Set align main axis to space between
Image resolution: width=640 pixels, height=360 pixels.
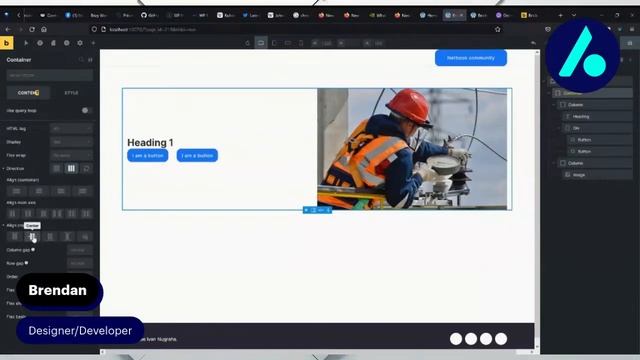[x=57, y=213]
